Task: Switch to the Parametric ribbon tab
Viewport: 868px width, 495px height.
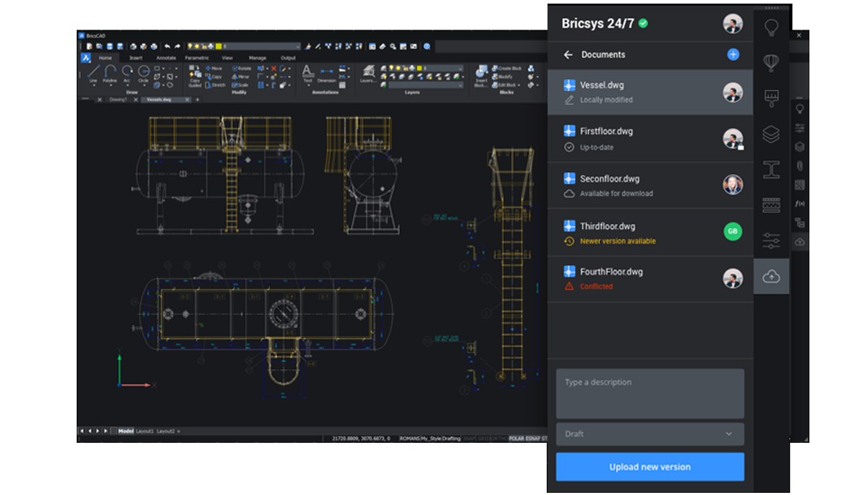Action: pyautogui.click(x=197, y=58)
